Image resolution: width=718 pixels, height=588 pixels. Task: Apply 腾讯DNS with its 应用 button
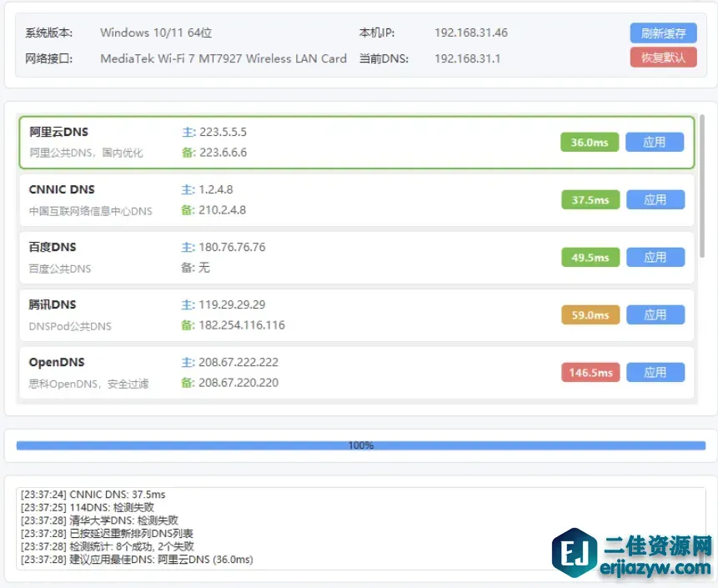coord(655,314)
